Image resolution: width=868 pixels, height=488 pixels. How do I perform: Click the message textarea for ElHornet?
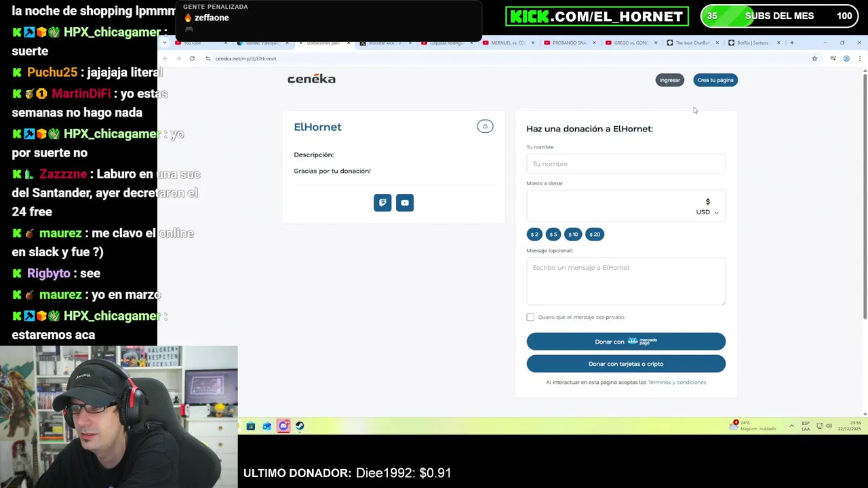click(x=626, y=281)
